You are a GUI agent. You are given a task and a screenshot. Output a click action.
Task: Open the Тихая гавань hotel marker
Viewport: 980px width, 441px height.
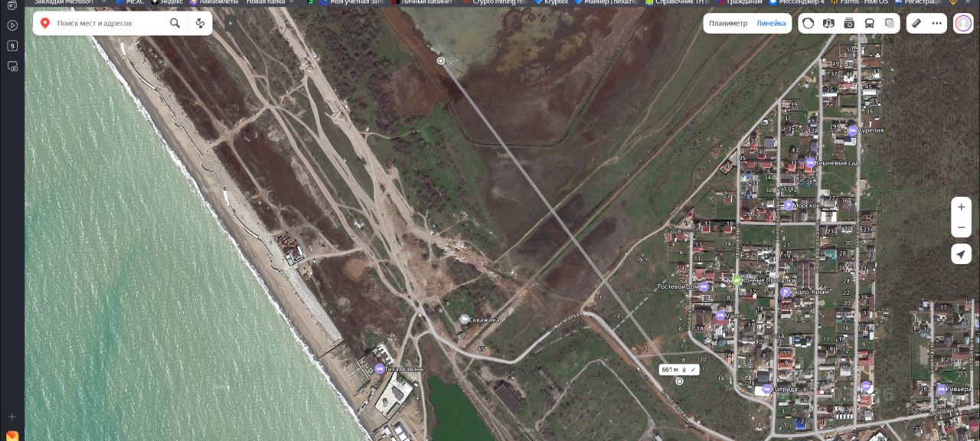coord(380,369)
